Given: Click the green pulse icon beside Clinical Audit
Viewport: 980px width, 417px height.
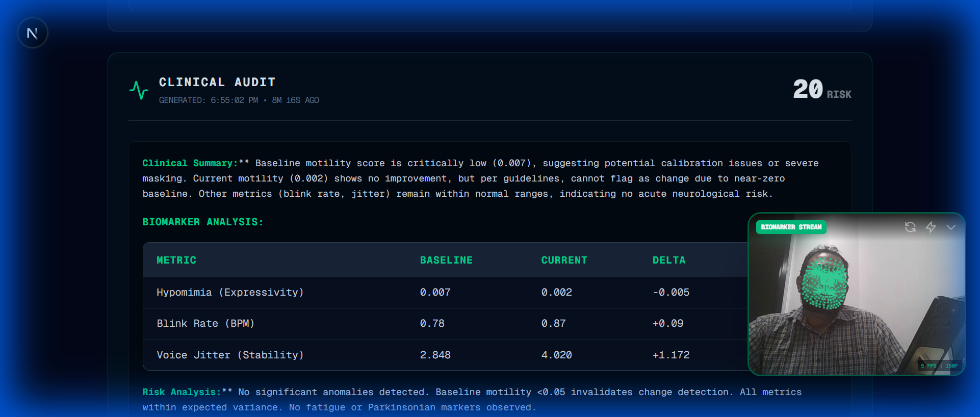Looking at the screenshot, I should (x=139, y=90).
